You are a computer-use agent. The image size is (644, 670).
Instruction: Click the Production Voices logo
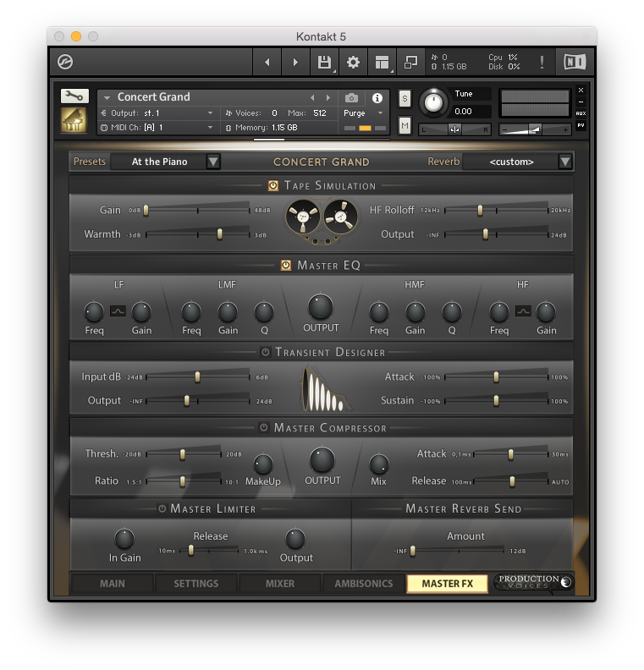533,582
